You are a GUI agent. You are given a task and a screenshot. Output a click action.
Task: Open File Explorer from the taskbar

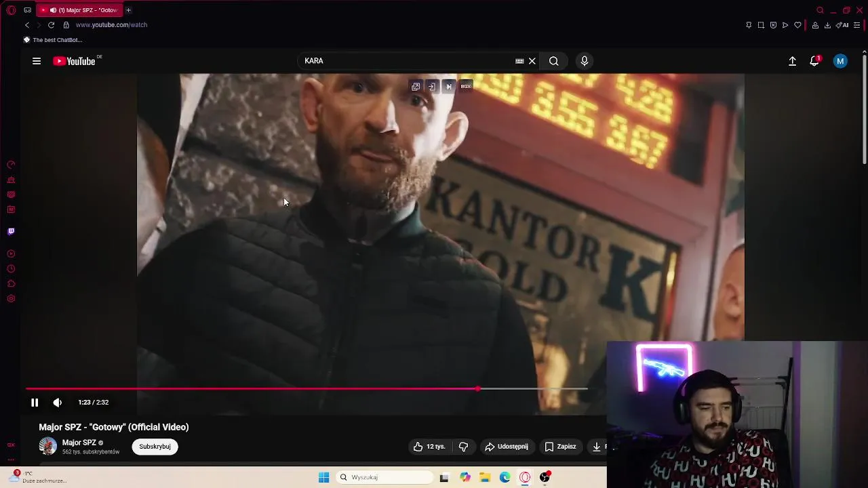pyautogui.click(x=485, y=478)
